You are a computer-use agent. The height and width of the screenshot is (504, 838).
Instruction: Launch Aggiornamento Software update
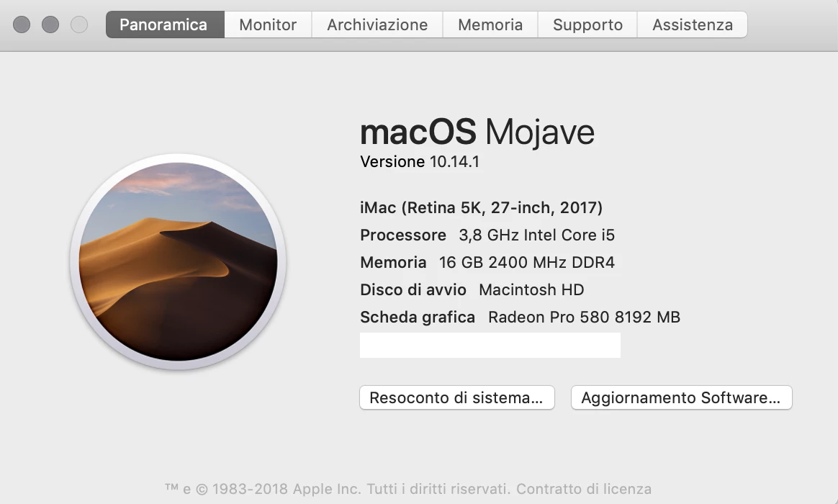coord(681,397)
